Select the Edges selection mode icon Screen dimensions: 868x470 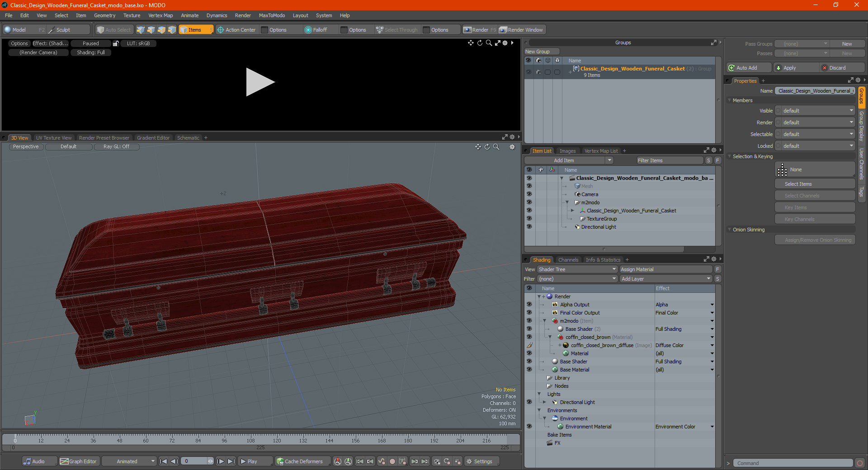[x=151, y=30]
